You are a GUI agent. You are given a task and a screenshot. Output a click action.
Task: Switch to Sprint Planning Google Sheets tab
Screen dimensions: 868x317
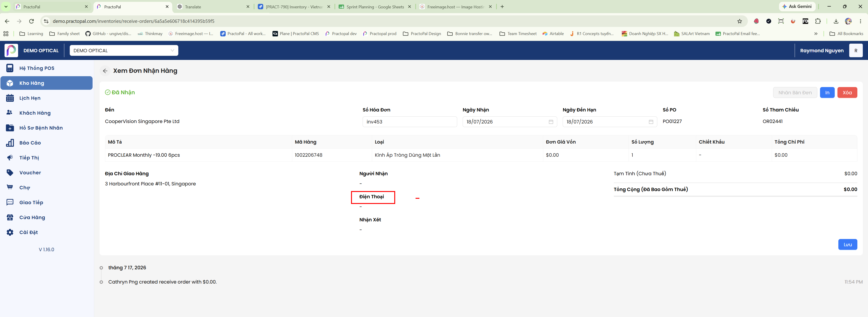pyautogui.click(x=375, y=7)
